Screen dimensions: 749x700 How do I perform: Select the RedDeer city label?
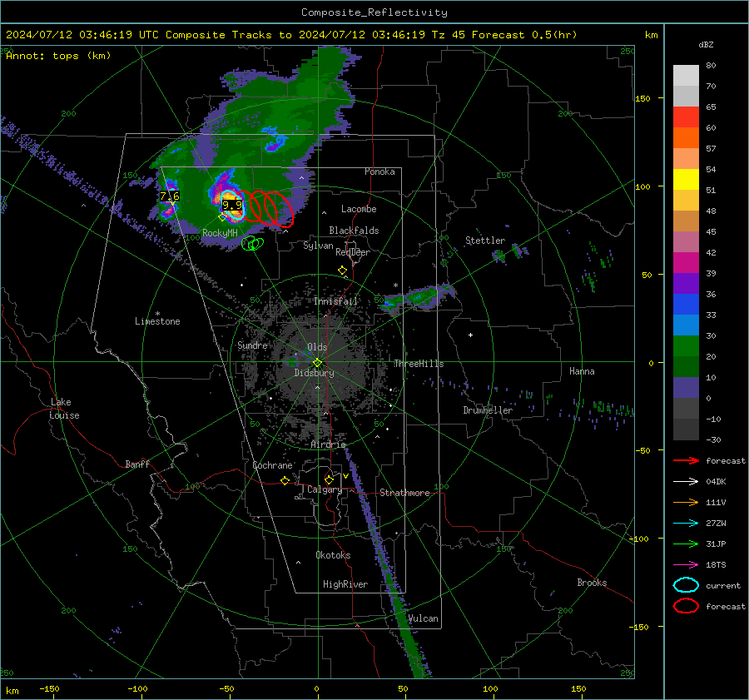(353, 252)
